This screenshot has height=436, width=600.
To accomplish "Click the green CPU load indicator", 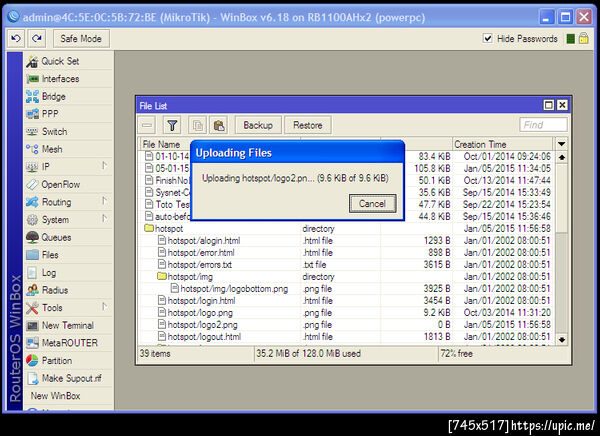I will [x=570, y=39].
